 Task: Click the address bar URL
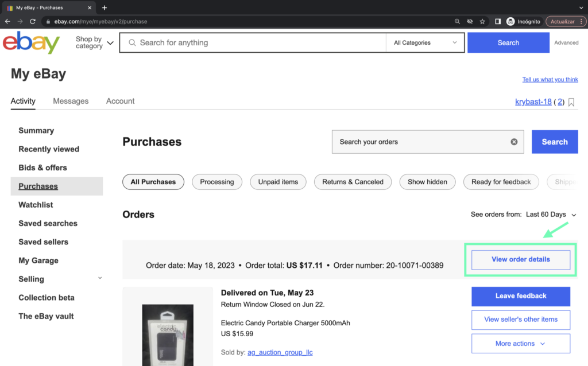[x=100, y=21]
